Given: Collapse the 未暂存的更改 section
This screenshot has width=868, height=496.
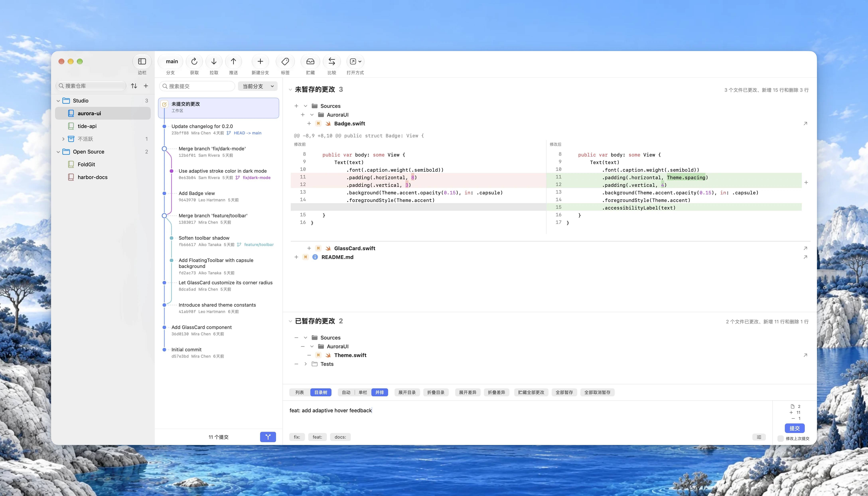Looking at the screenshot, I should (290, 90).
